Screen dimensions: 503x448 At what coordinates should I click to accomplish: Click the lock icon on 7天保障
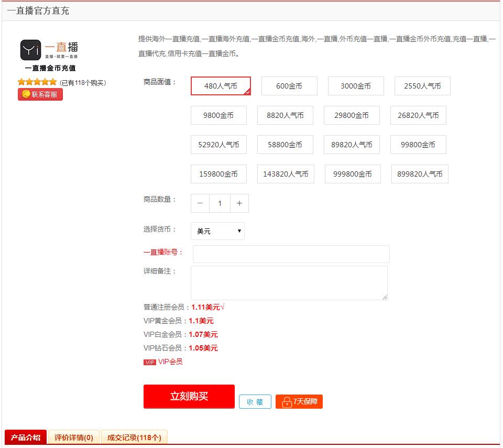287,402
